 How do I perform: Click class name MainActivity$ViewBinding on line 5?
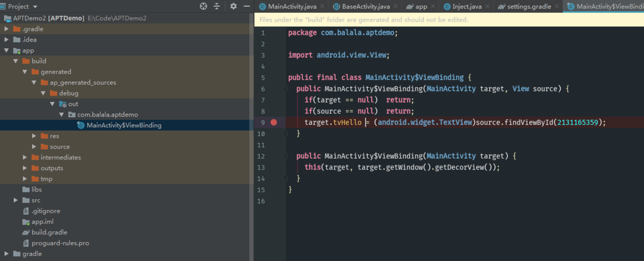[x=414, y=78]
